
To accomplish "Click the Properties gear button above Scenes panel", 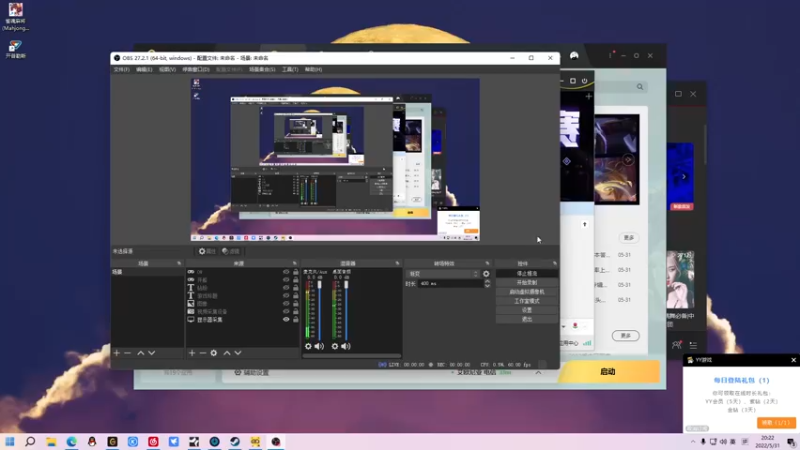I will (x=207, y=252).
